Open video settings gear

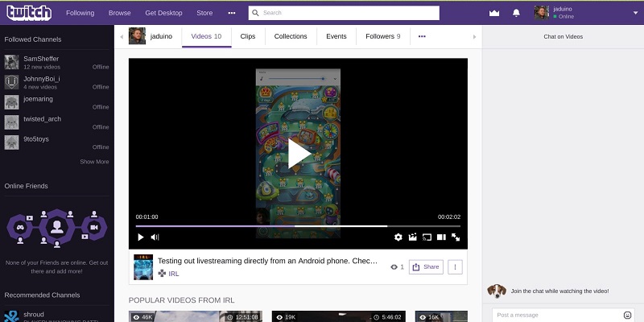coord(398,237)
